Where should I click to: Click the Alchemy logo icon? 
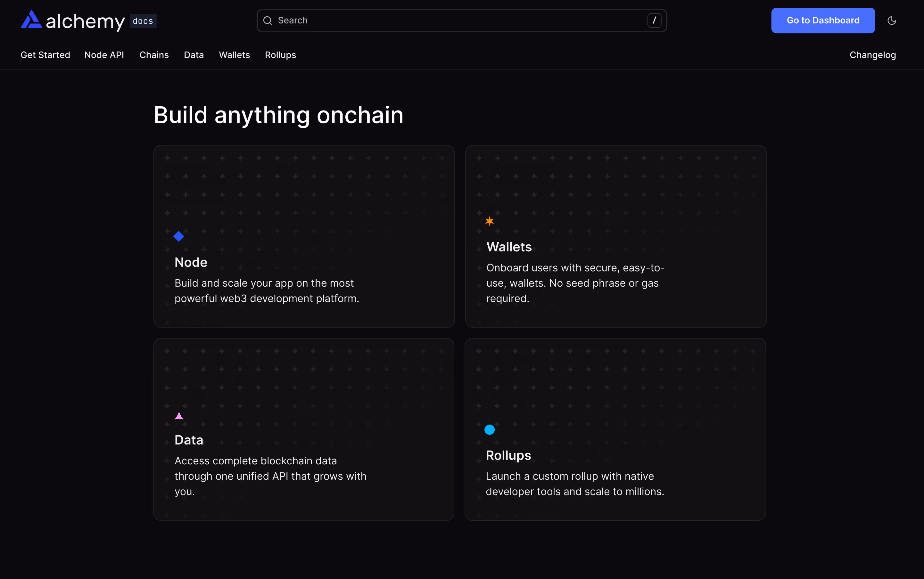(x=31, y=20)
